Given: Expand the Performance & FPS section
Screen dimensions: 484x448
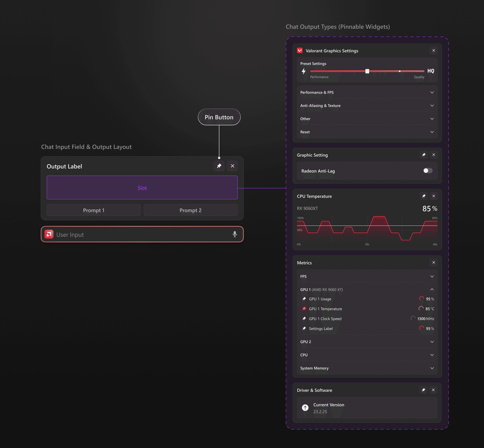Looking at the screenshot, I should click(432, 92).
